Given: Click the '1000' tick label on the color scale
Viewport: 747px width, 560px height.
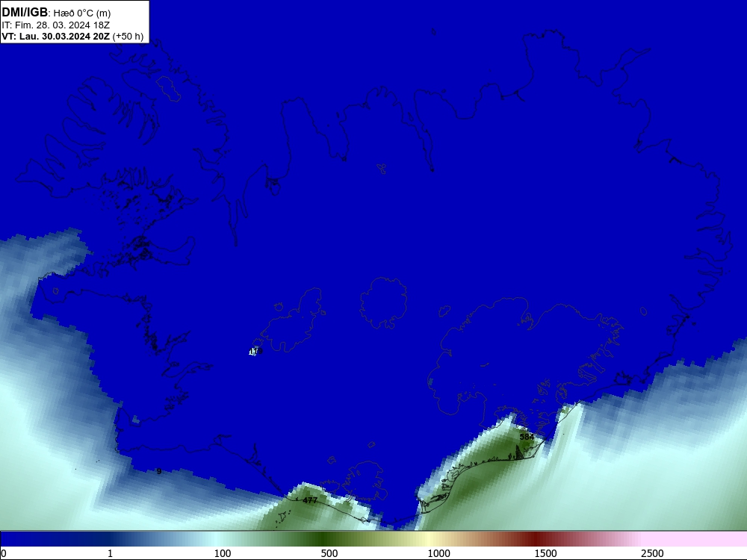Looking at the screenshot, I should 438,553.
